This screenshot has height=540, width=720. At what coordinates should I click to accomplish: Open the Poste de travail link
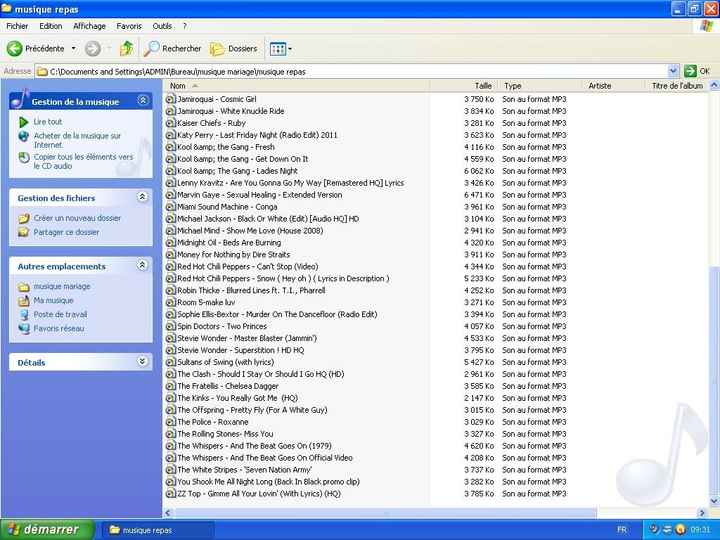(60, 315)
